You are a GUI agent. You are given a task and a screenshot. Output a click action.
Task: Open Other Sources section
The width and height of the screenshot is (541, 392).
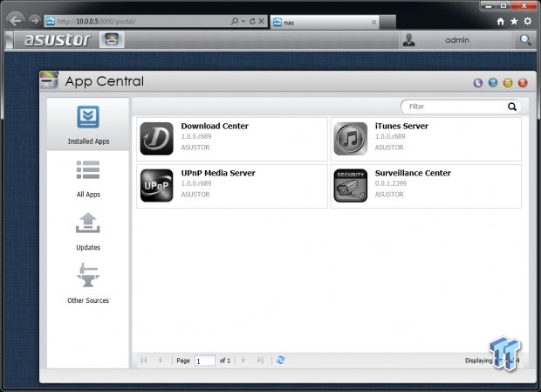point(88,283)
